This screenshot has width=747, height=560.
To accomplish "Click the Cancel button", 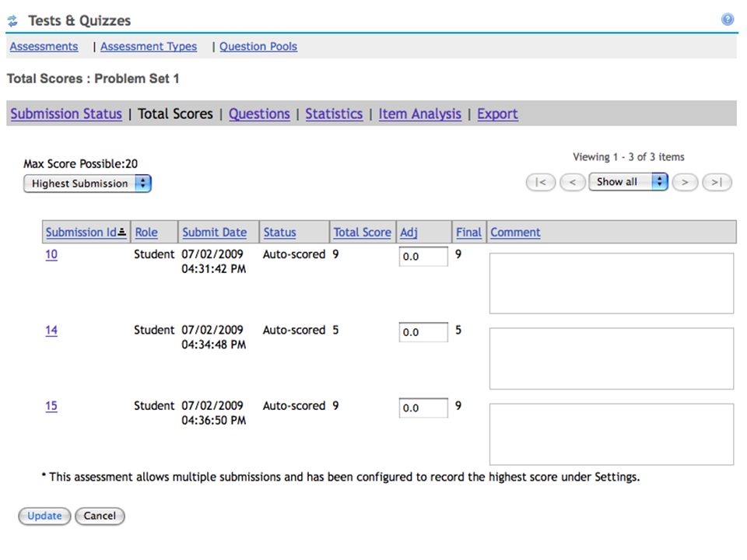I will pyautogui.click(x=100, y=516).
